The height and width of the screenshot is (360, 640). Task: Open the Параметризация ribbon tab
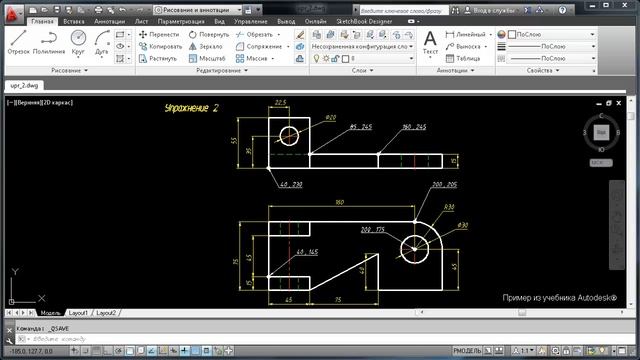181,21
